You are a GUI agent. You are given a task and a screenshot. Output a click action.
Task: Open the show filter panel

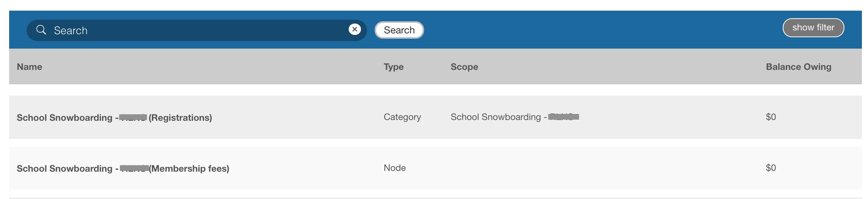[813, 28]
